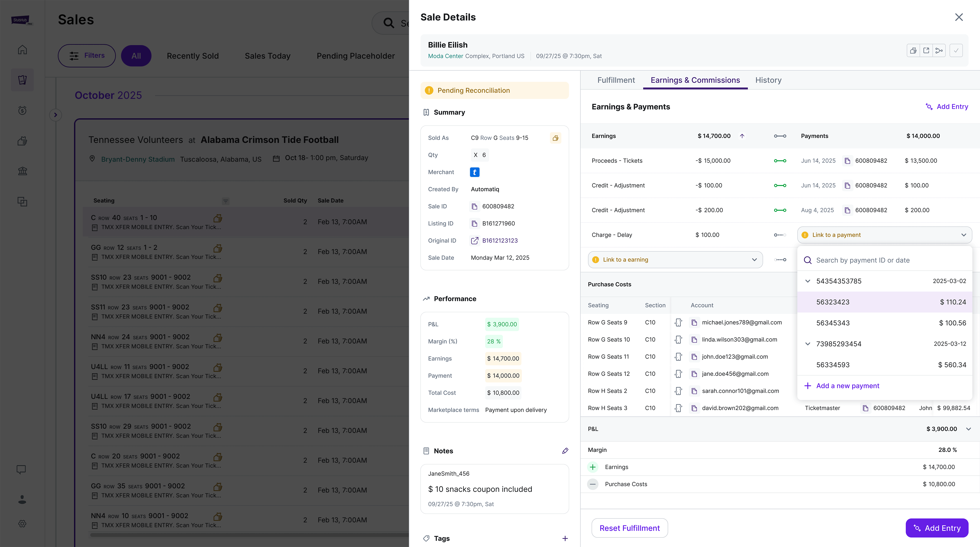Open the Link to a earning dropdown
Screen dimensions: 980x547
tap(675, 259)
